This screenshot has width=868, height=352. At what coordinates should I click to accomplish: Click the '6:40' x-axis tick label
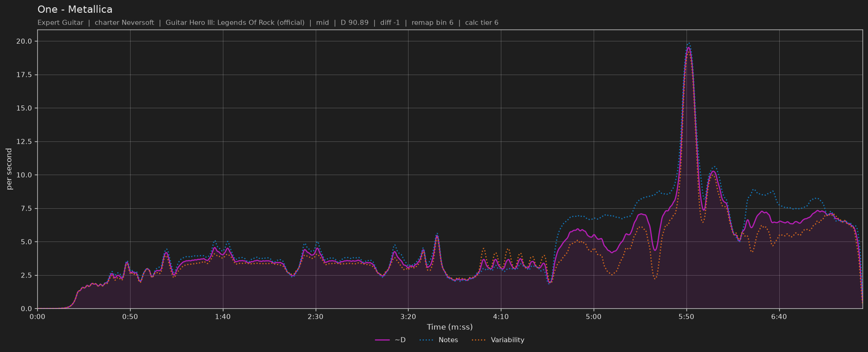(779, 317)
